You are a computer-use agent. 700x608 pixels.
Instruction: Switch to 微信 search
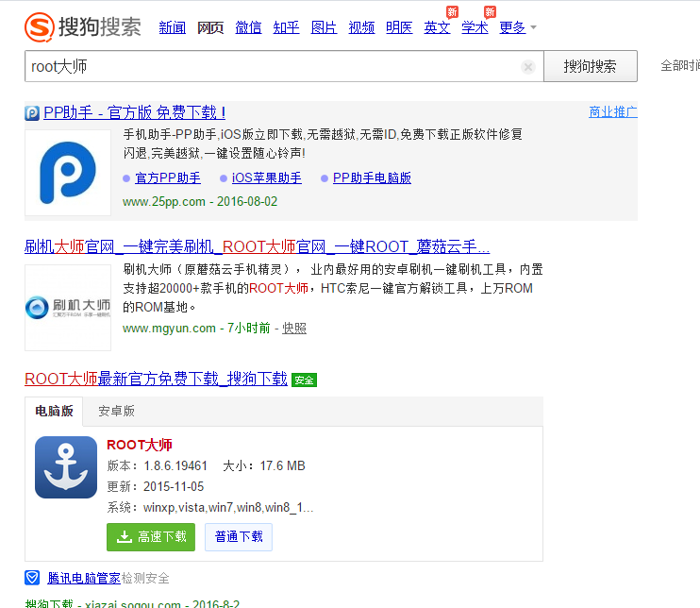(x=248, y=27)
